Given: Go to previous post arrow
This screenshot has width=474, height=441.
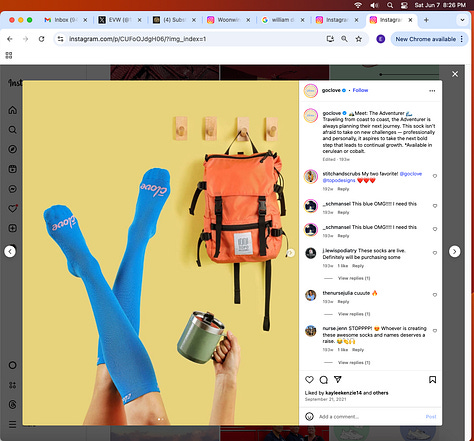Looking at the screenshot, I should [x=10, y=251].
